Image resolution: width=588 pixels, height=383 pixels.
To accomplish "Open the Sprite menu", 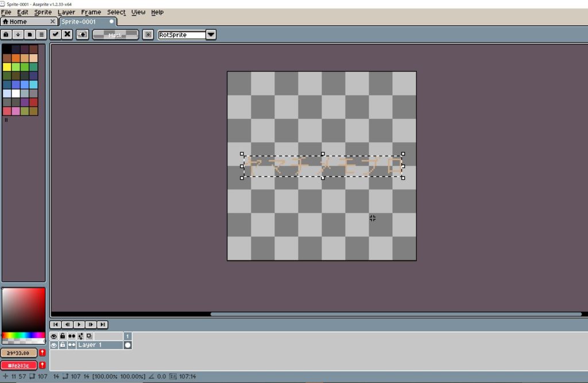I will (42, 12).
